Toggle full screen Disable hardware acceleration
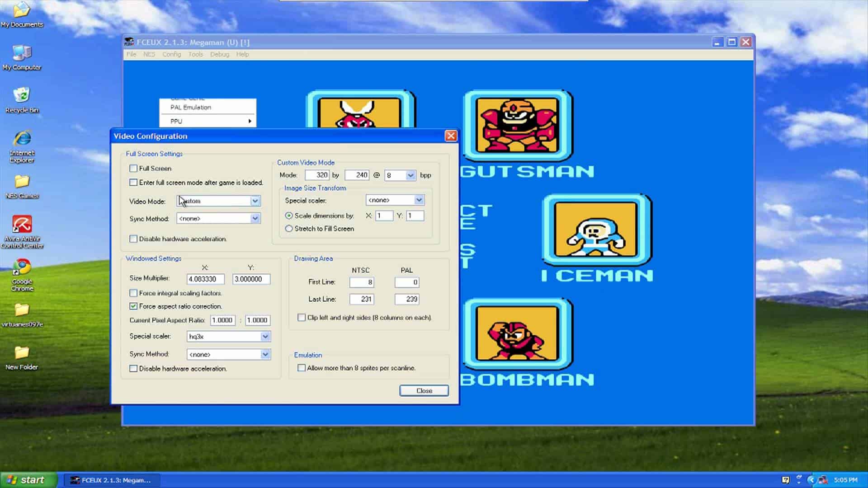This screenshot has height=488, width=868. [133, 239]
